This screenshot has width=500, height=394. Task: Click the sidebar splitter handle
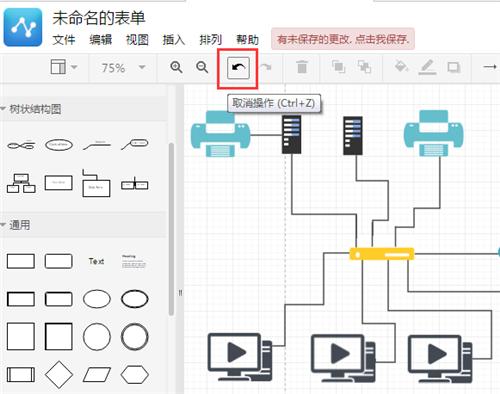[180, 293]
